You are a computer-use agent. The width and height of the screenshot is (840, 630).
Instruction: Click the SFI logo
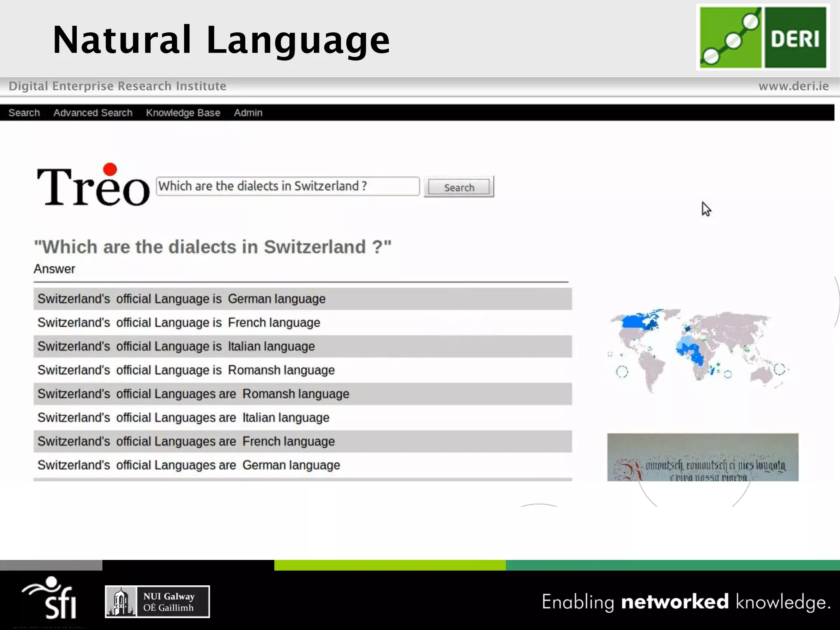point(50,598)
